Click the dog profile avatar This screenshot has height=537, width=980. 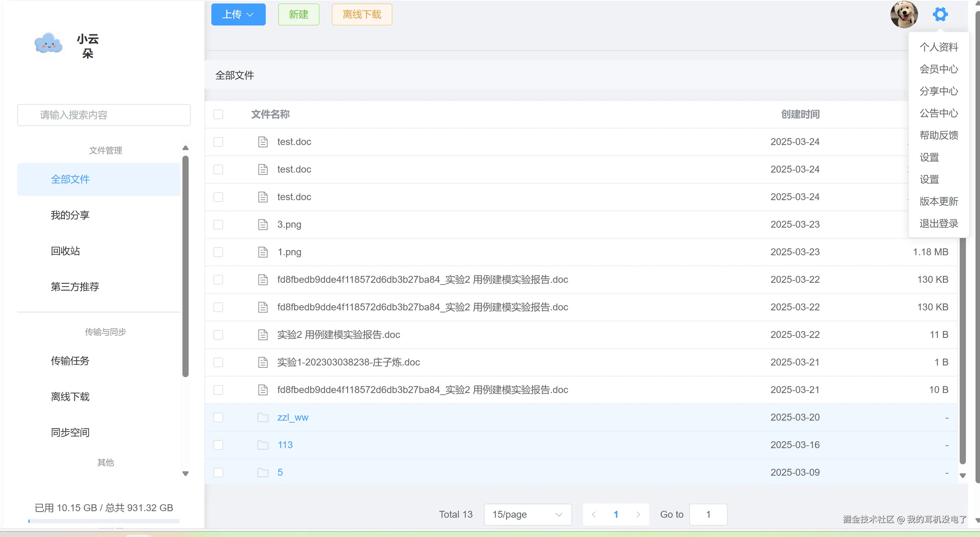tap(904, 14)
